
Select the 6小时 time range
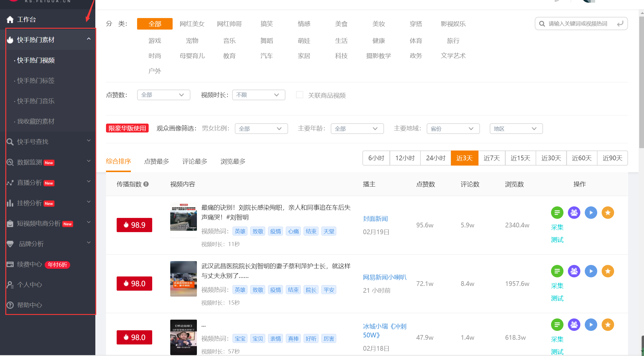pyautogui.click(x=376, y=158)
